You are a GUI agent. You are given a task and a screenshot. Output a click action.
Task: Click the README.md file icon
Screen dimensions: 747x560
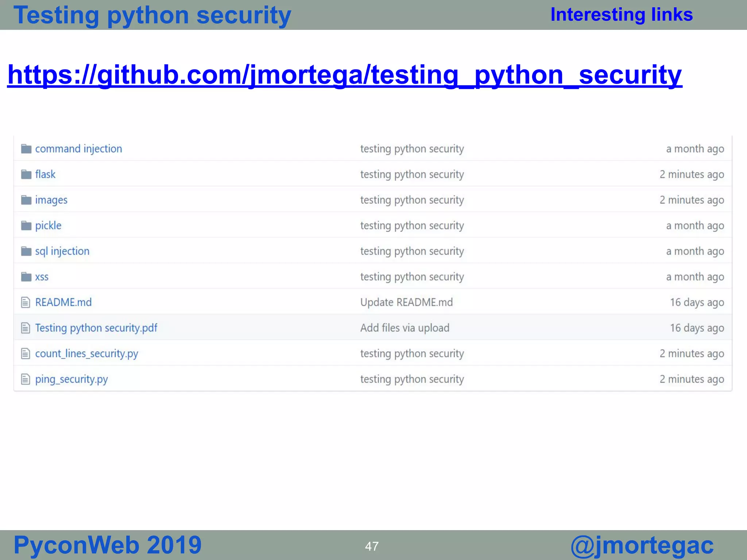[26, 302]
